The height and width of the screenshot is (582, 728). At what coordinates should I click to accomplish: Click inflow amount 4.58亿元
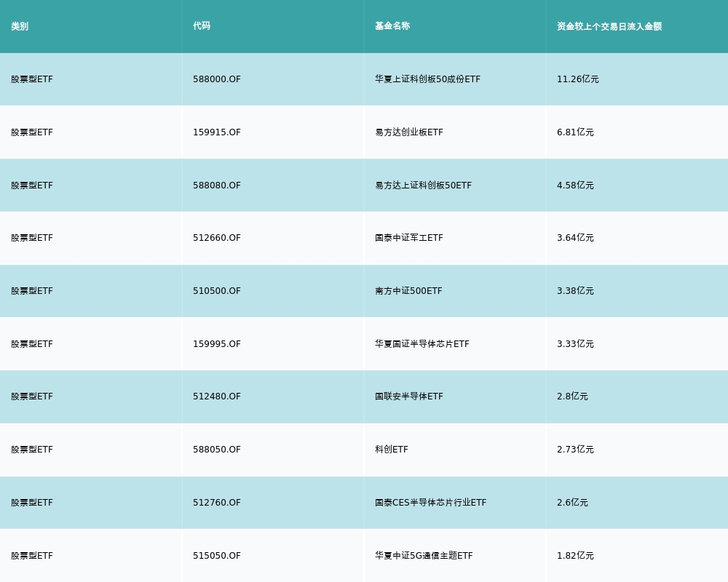(x=575, y=186)
